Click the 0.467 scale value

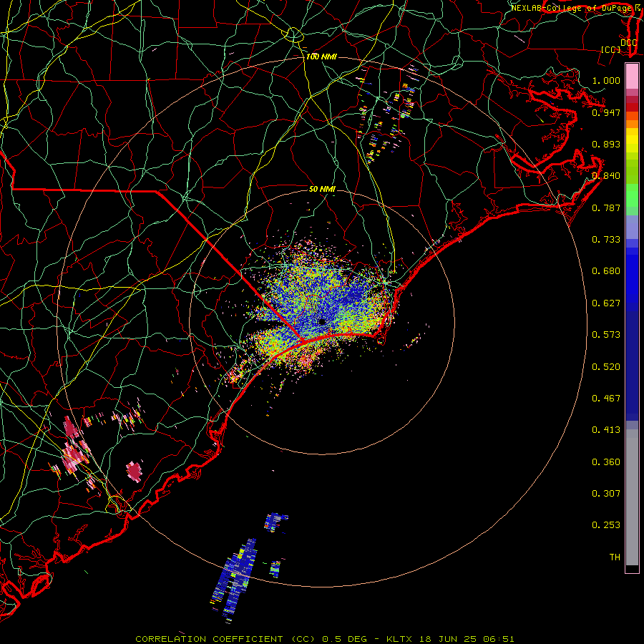(x=606, y=399)
